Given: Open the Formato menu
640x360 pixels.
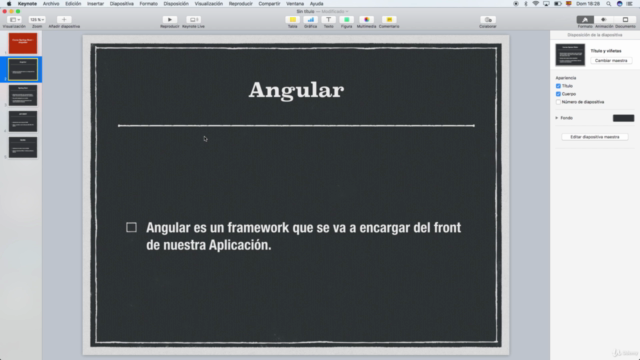Looking at the screenshot, I should click(149, 4).
